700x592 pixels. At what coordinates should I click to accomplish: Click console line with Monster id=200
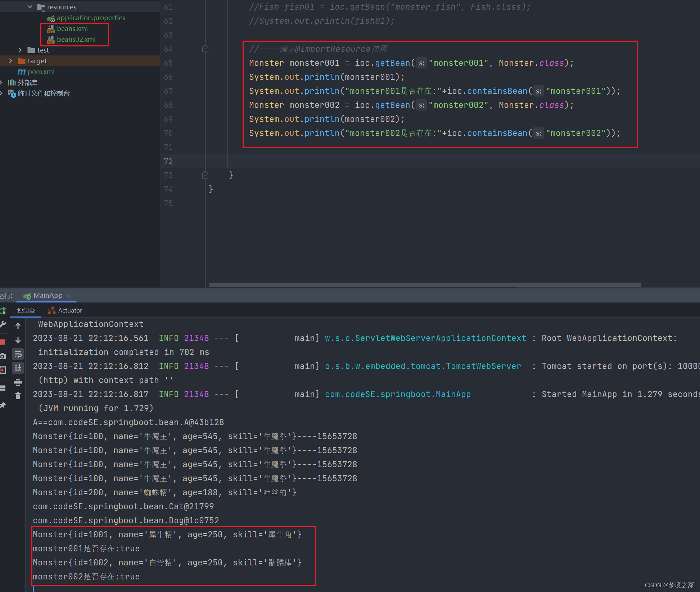click(x=165, y=492)
